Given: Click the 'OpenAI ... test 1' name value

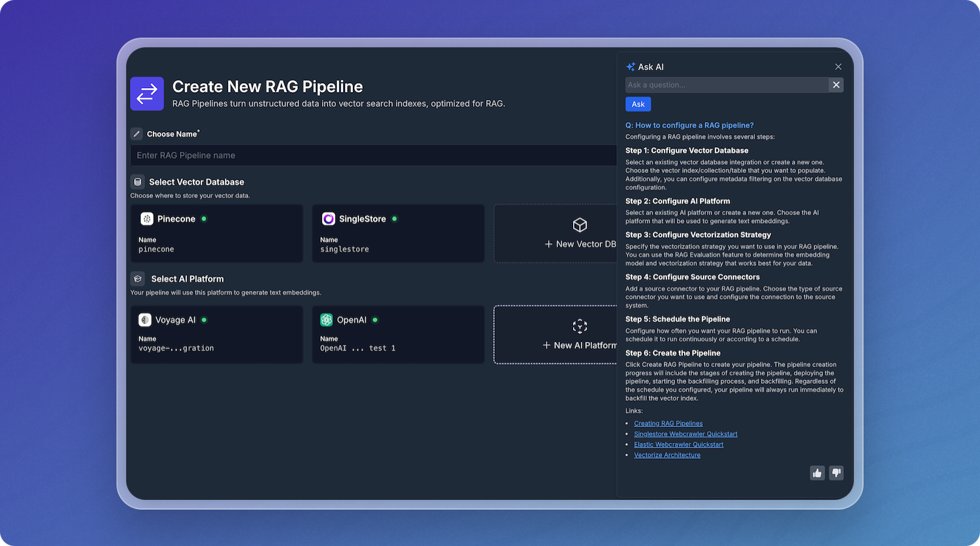Looking at the screenshot, I should pyautogui.click(x=358, y=348).
